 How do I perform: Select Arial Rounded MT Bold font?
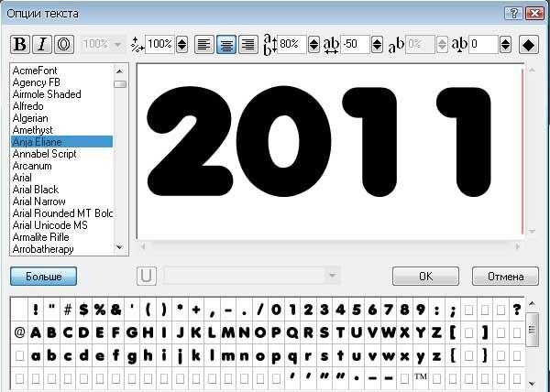(x=62, y=213)
